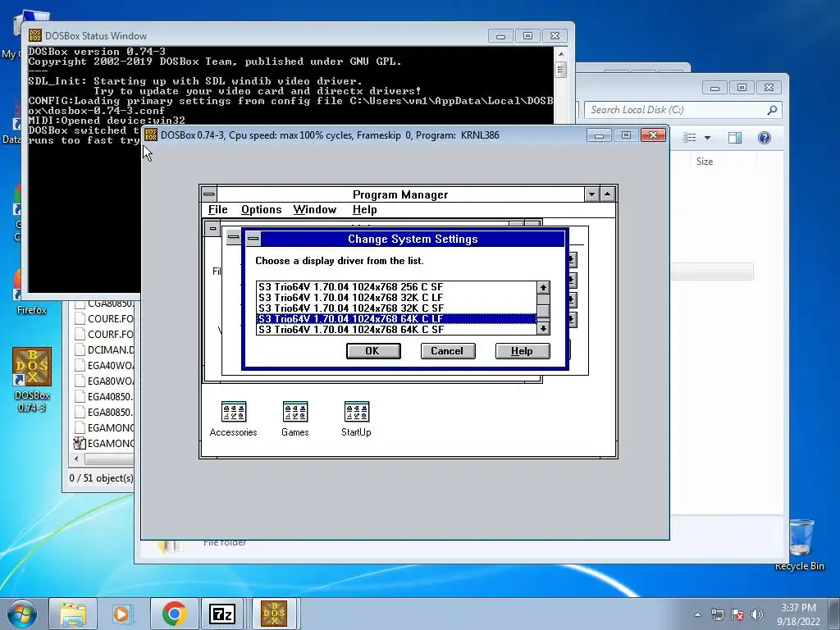Image resolution: width=840 pixels, height=630 pixels.
Task: Click the volume speaker tray icon
Action: (x=757, y=614)
